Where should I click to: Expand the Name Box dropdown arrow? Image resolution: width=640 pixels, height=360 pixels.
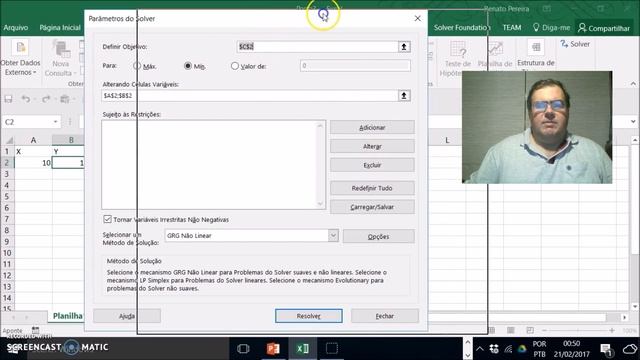56,122
